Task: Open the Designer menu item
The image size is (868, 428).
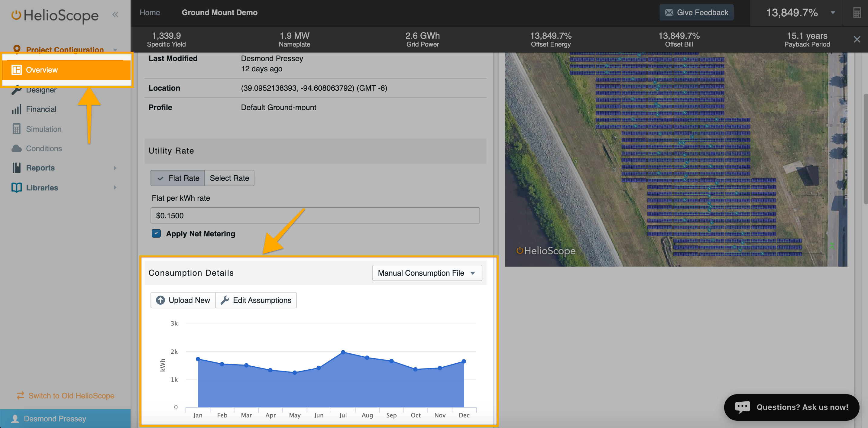Action: [41, 90]
